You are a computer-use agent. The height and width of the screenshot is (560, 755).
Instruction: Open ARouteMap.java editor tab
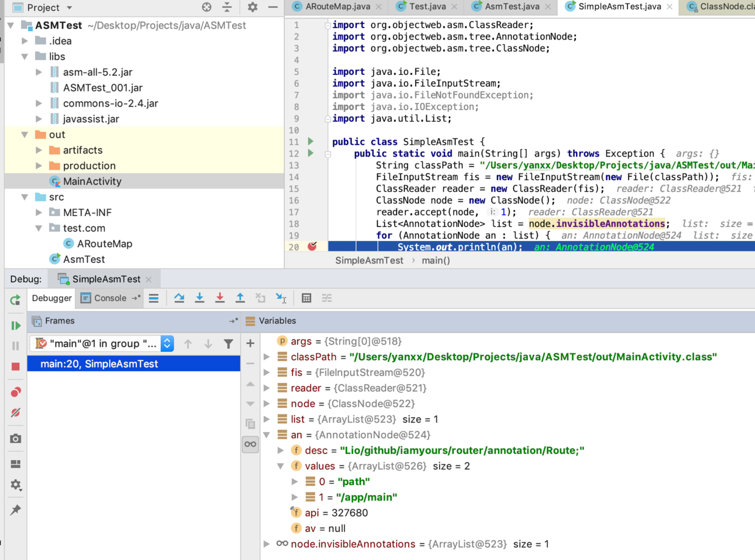point(339,7)
